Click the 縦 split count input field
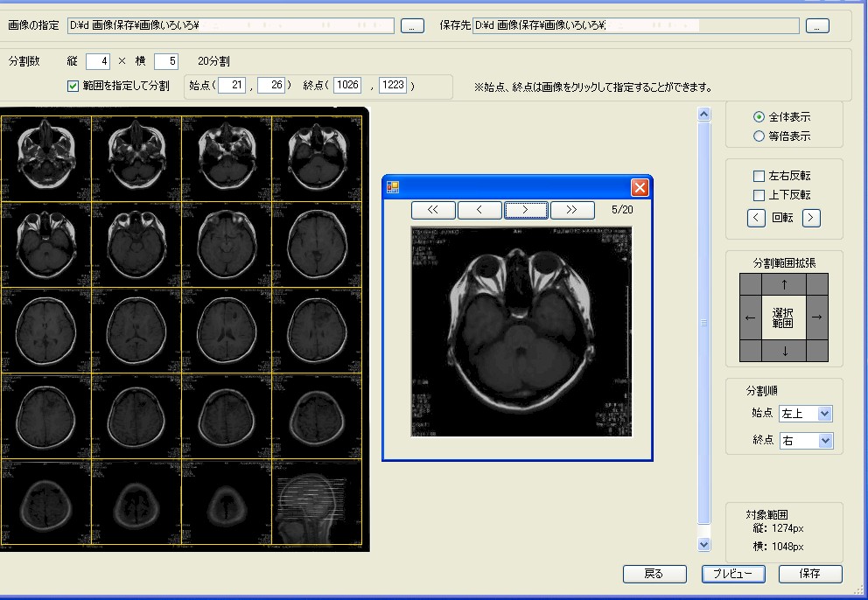 pyautogui.click(x=98, y=61)
